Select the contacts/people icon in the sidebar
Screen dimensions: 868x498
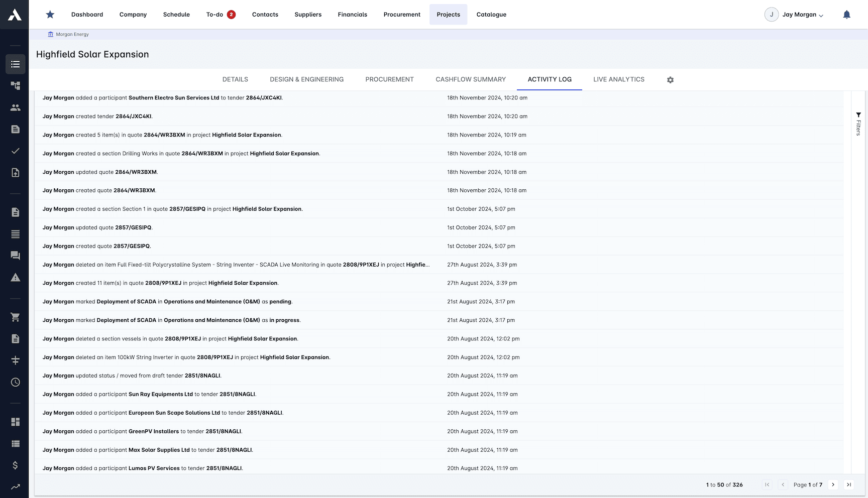point(15,107)
